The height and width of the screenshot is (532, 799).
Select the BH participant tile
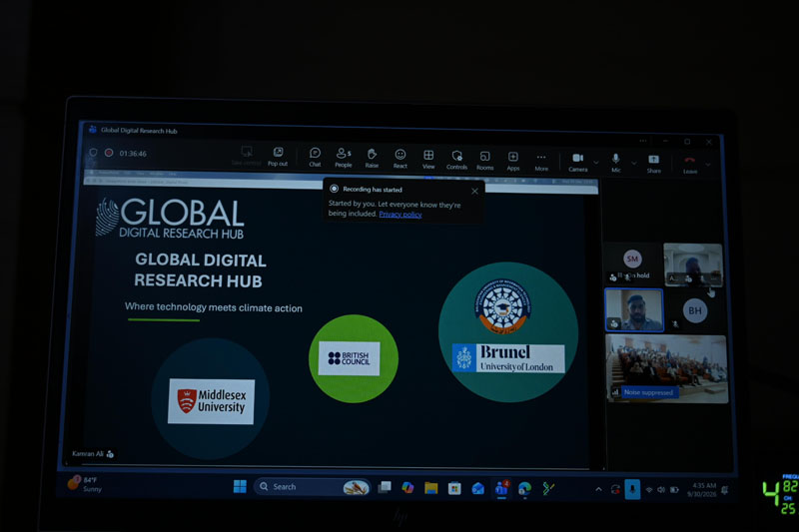[x=694, y=310]
